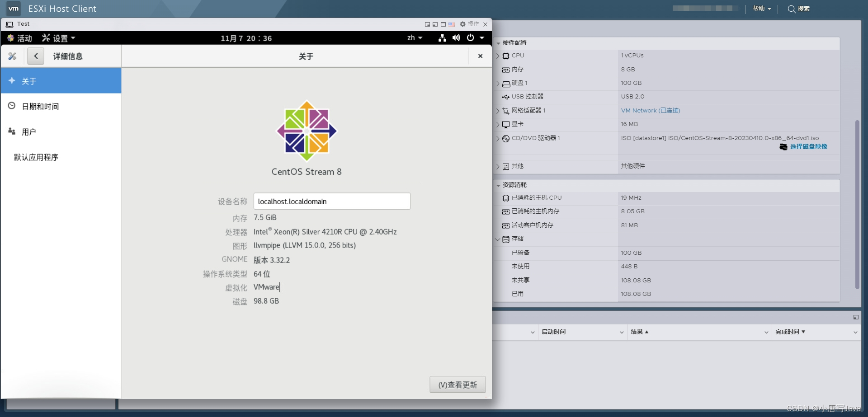
Task: Open the VM Network connection link
Action: [x=650, y=110]
